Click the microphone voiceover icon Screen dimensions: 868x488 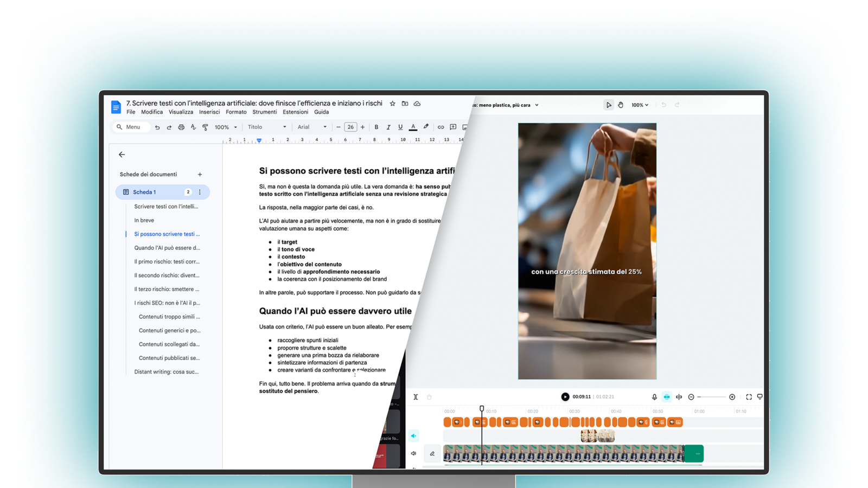point(654,397)
